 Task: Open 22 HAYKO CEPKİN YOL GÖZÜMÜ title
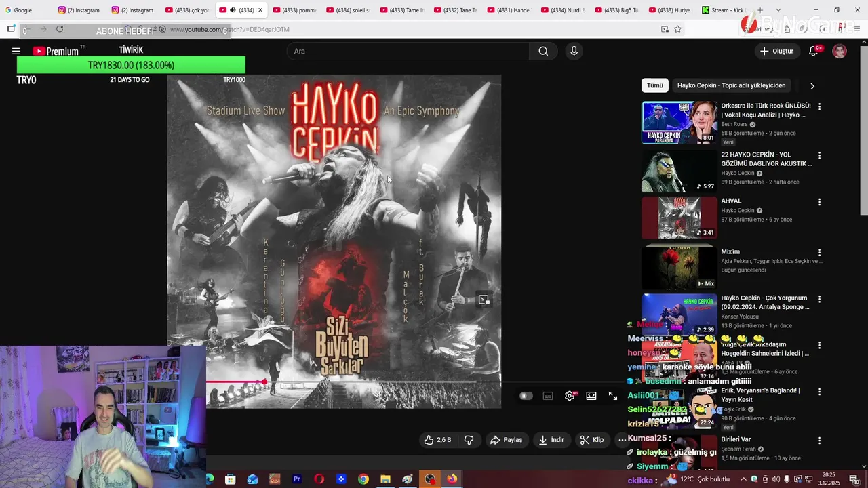(766, 159)
